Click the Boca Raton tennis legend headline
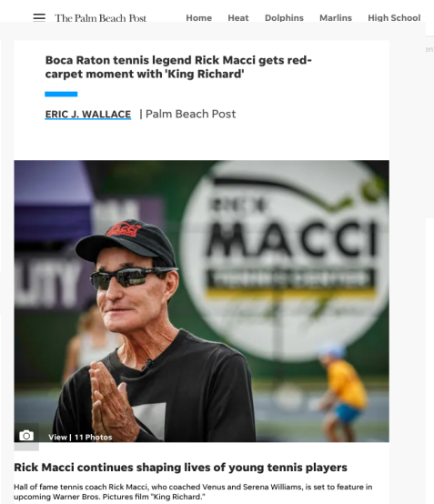The image size is (434, 504). [x=178, y=66]
